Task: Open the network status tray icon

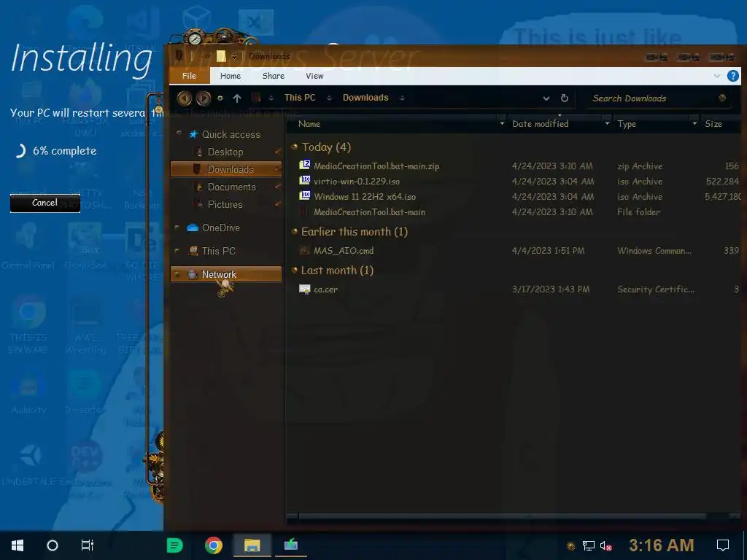Action: pyautogui.click(x=589, y=545)
